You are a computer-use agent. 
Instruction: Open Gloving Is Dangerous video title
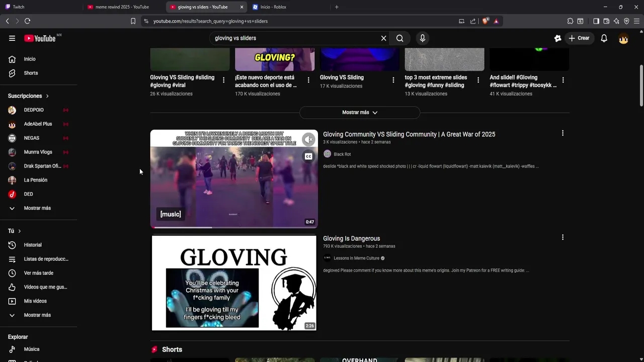point(351,239)
